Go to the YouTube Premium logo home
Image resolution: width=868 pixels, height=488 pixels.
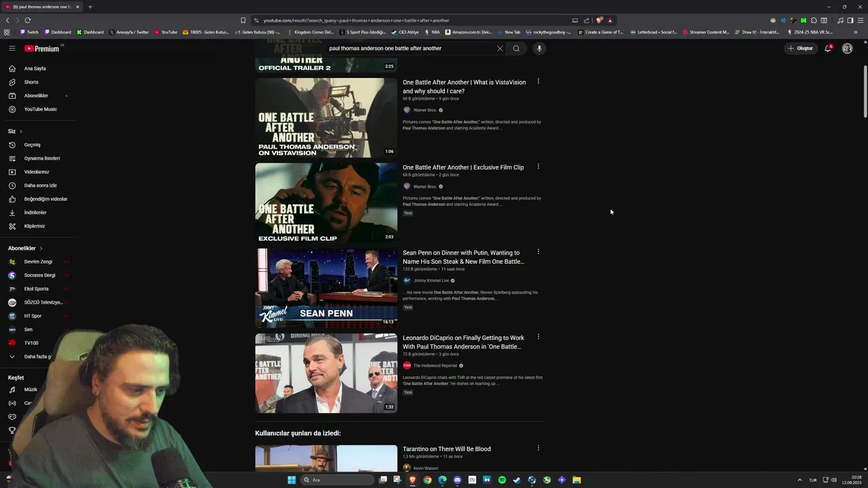tap(42, 48)
